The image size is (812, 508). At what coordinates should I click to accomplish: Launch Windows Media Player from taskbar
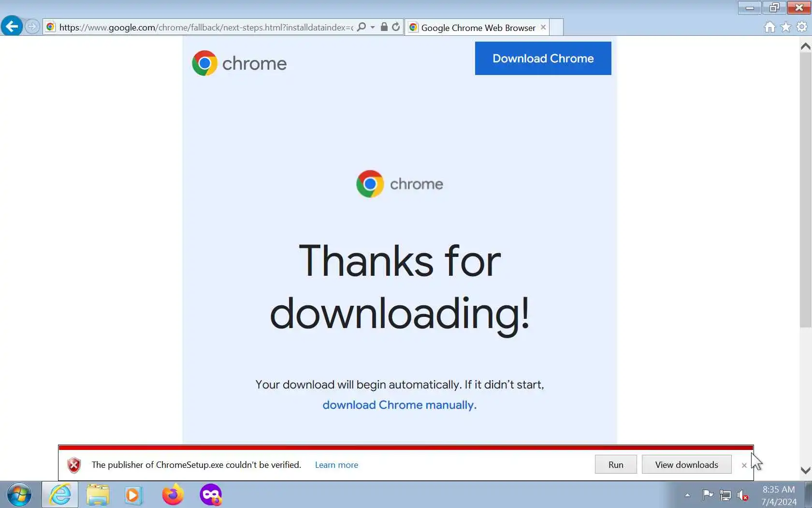pos(133,495)
